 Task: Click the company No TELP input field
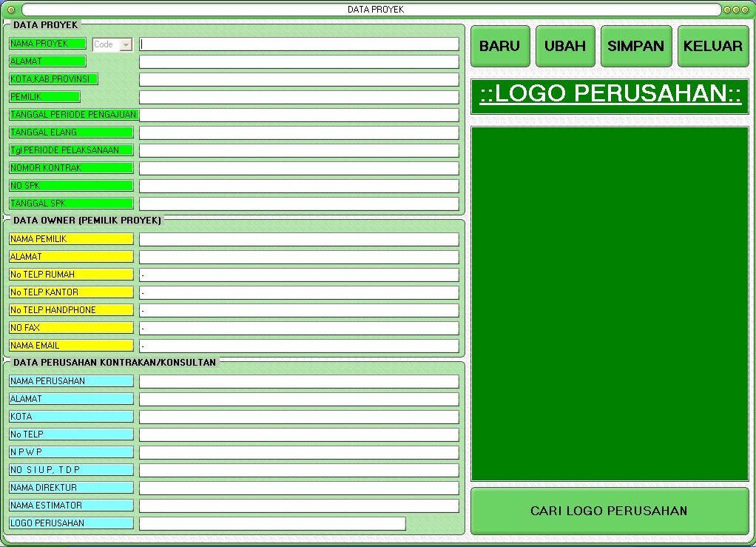[299, 435]
